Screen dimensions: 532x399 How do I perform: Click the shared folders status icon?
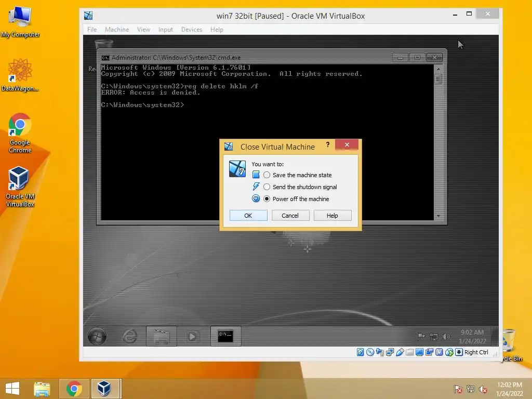409,352
